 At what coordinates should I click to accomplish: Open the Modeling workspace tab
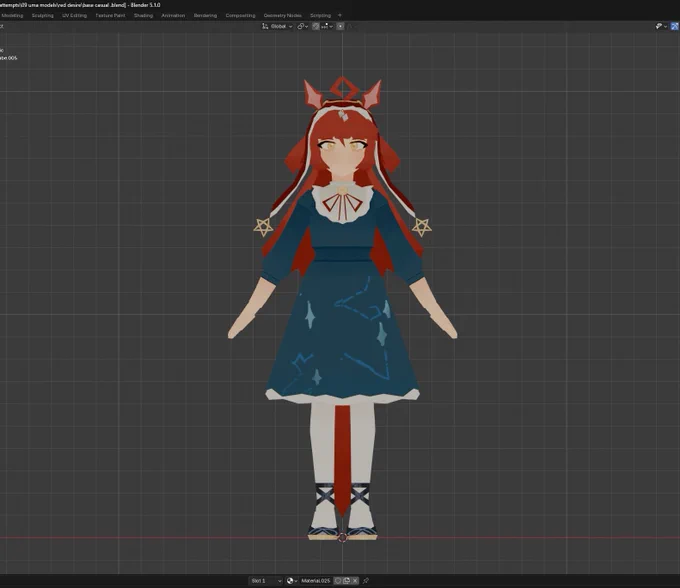pyautogui.click(x=12, y=15)
